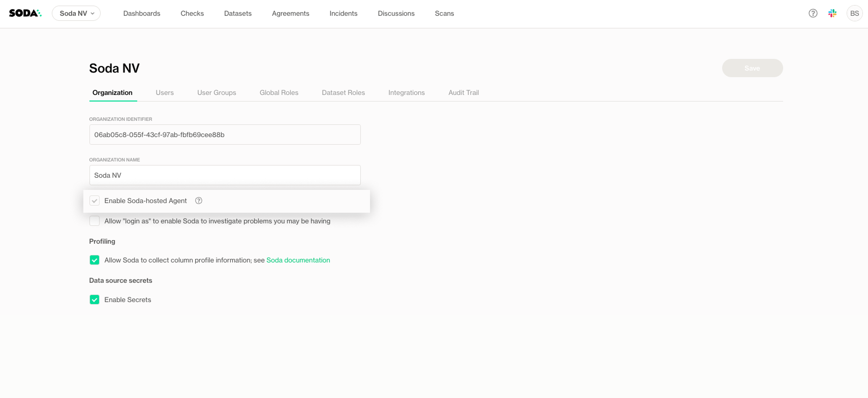Open the Audit Trail tab
The width and height of the screenshot is (868, 398).
click(463, 92)
